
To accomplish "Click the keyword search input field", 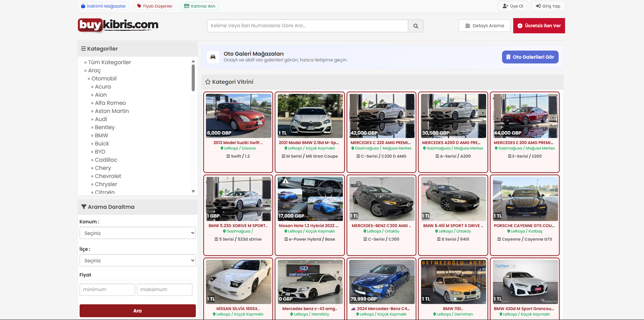I will 308,26.
